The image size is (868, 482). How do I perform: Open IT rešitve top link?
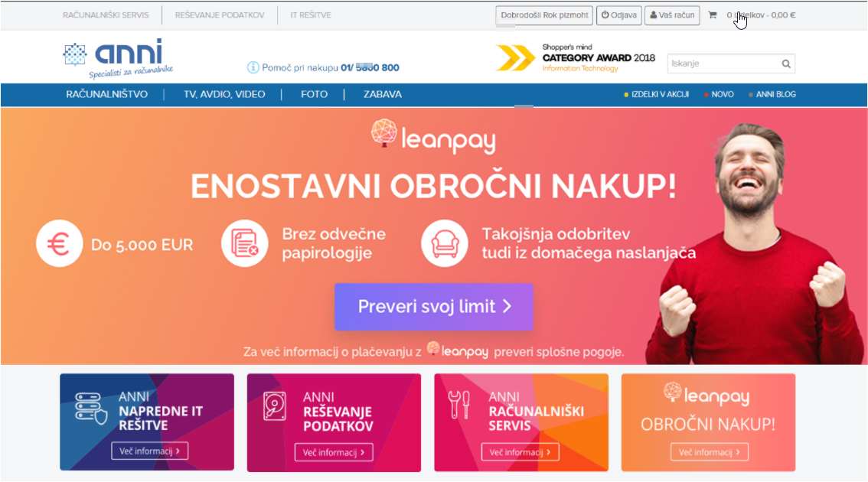tap(311, 15)
